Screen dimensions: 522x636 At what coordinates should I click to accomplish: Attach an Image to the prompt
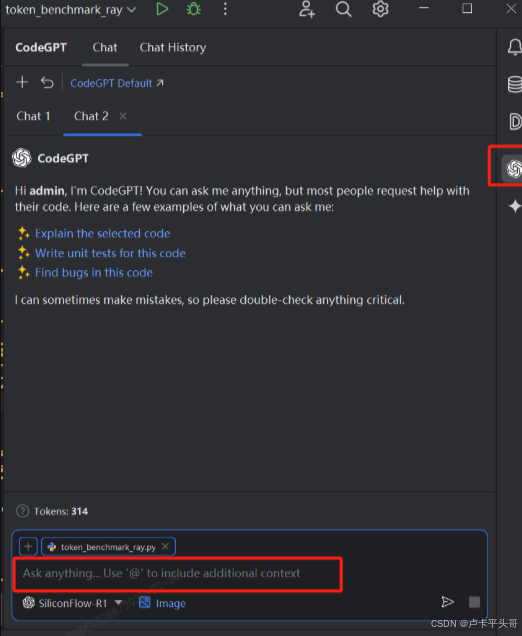[x=162, y=603]
